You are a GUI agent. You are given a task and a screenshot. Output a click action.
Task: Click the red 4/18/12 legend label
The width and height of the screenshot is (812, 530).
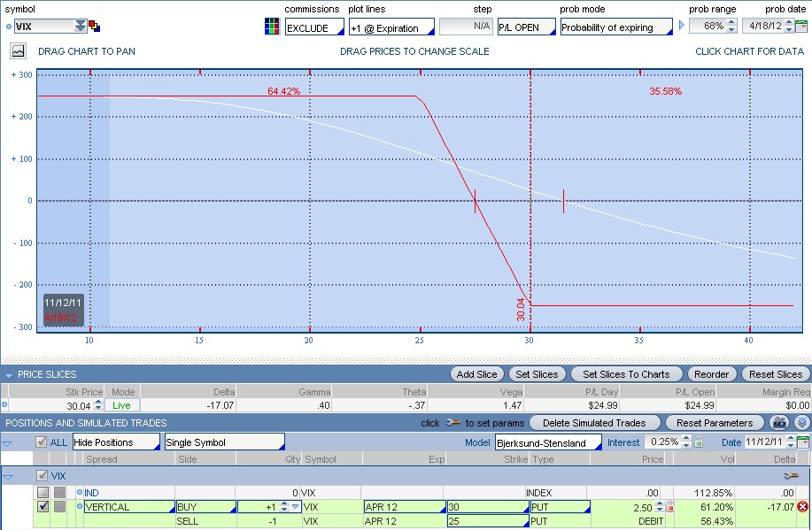coord(60,318)
